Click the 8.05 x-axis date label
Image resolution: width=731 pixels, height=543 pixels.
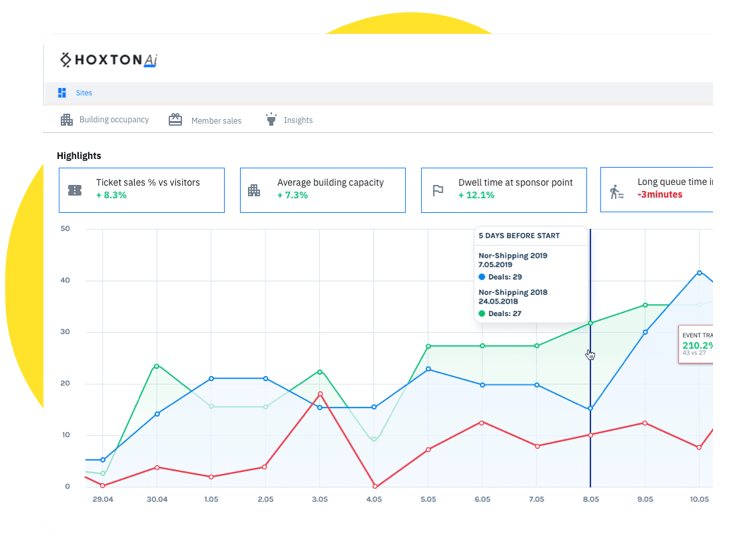tap(591, 499)
